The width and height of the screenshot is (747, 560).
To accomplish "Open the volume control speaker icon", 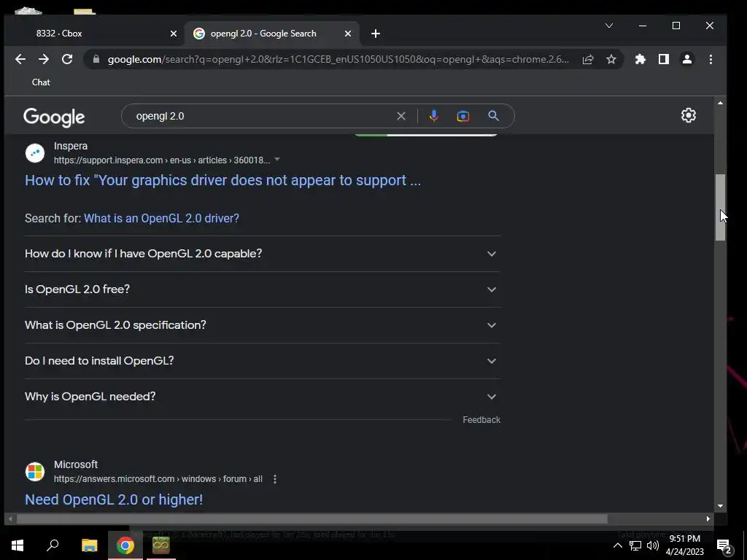I will [653, 545].
